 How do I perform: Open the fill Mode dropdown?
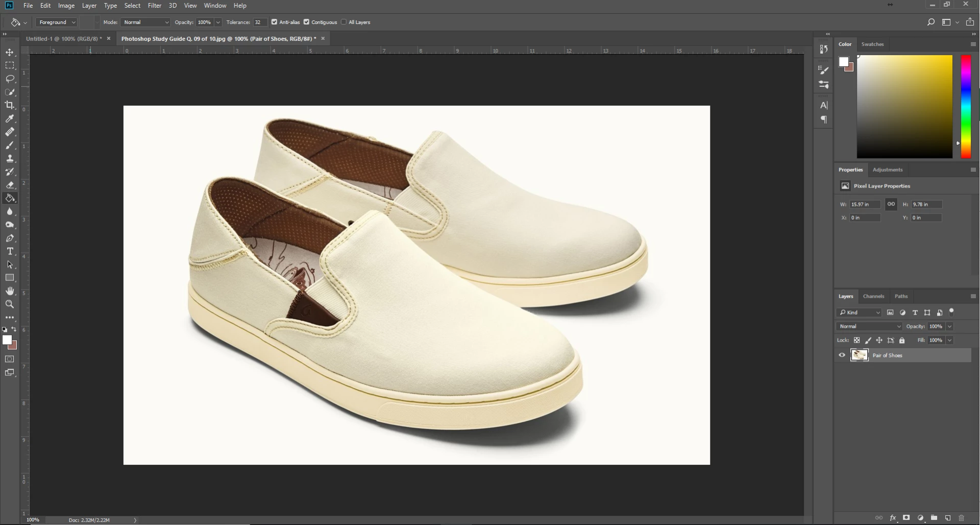145,22
